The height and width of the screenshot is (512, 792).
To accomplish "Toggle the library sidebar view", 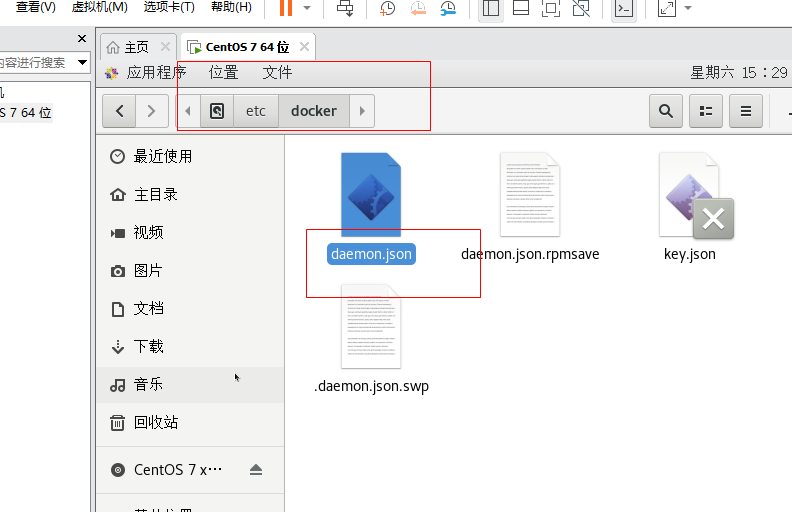I will point(490,8).
